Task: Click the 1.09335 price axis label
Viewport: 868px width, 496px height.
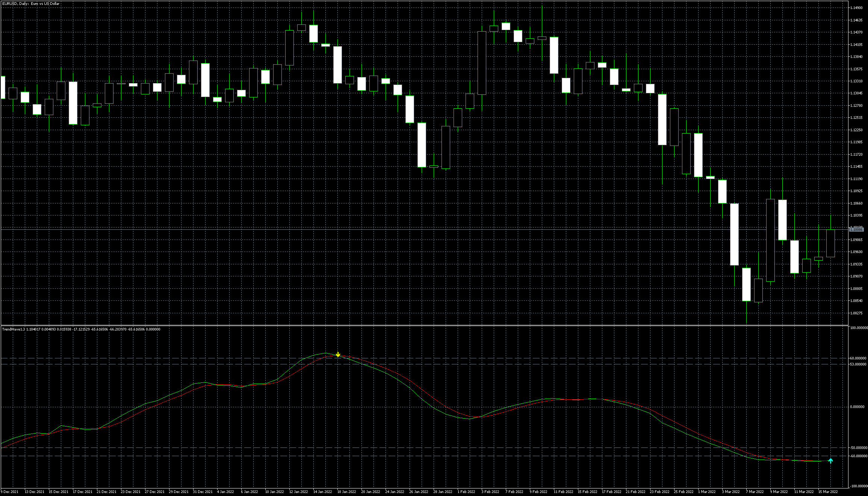Action: 856,264
